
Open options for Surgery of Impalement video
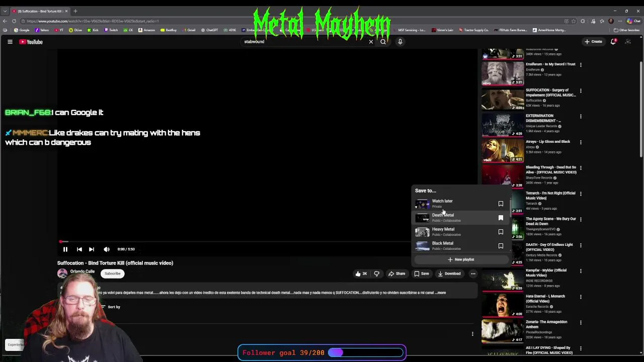tap(581, 91)
